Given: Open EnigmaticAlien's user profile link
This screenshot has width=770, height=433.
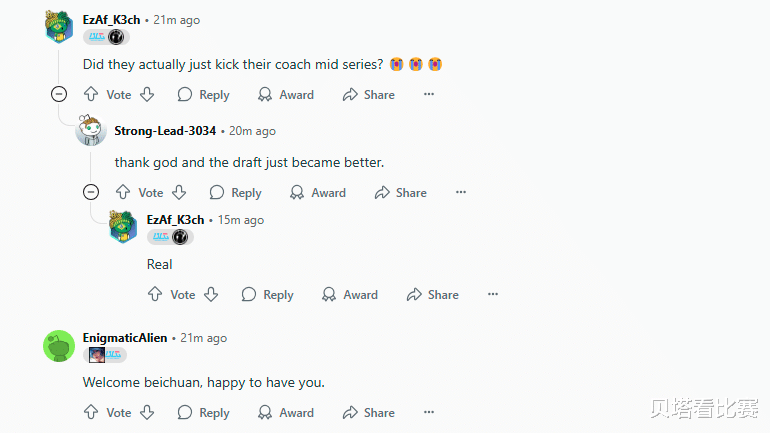Looking at the screenshot, I should pyautogui.click(x=125, y=338).
